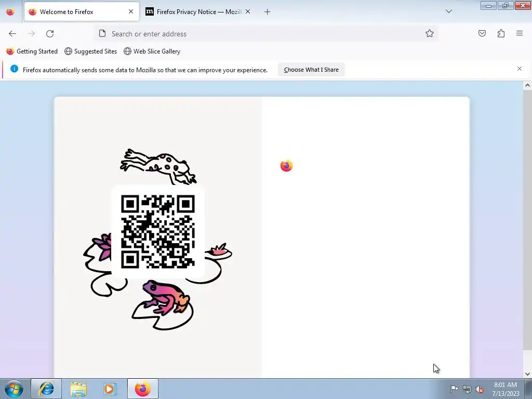Close the Firefox Privacy Notice tab

click(x=248, y=11)
